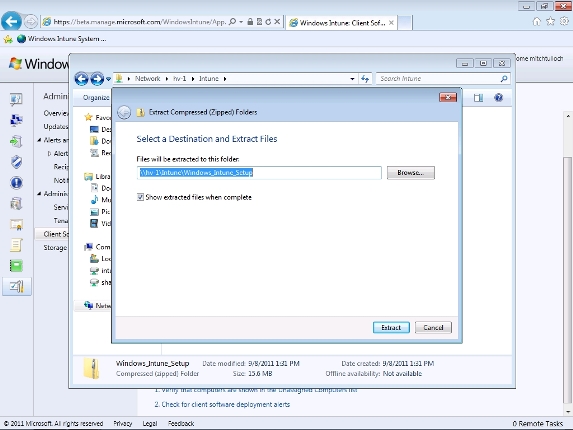This screenshot has width=573, height=430.
Task: Open the Feedback footer link
Action: [x=181, y=423]
